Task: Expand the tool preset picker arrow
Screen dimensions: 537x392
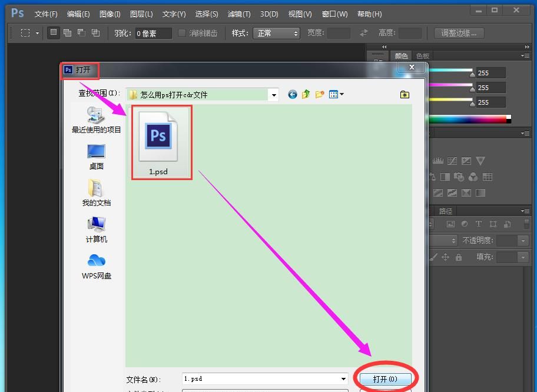Action: coord(37,33)
